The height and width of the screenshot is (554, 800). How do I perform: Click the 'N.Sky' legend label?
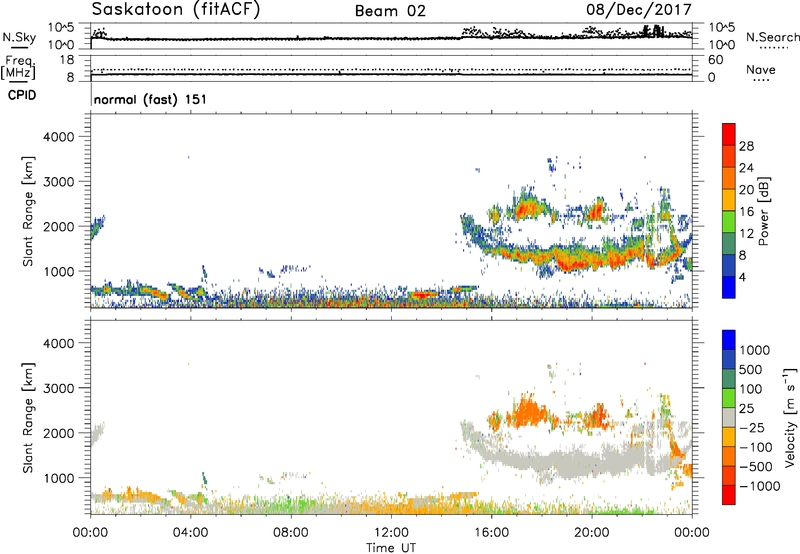19,37
